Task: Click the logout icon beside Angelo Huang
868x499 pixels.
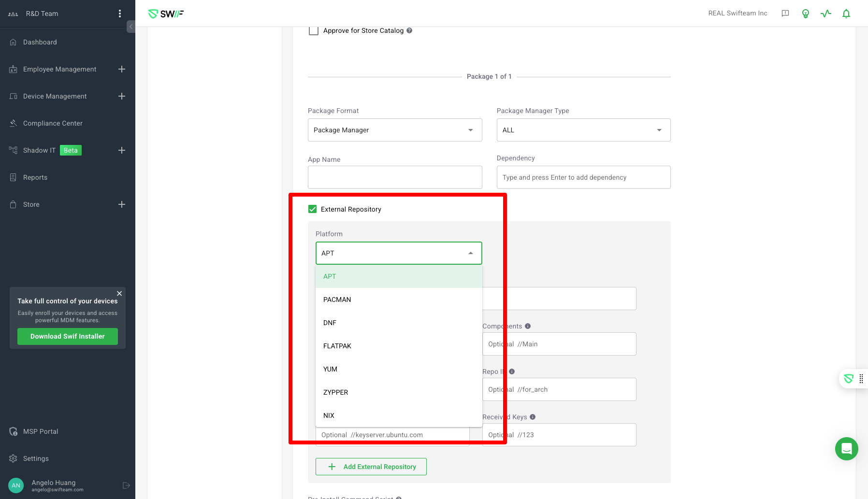Action: point(126,485)
